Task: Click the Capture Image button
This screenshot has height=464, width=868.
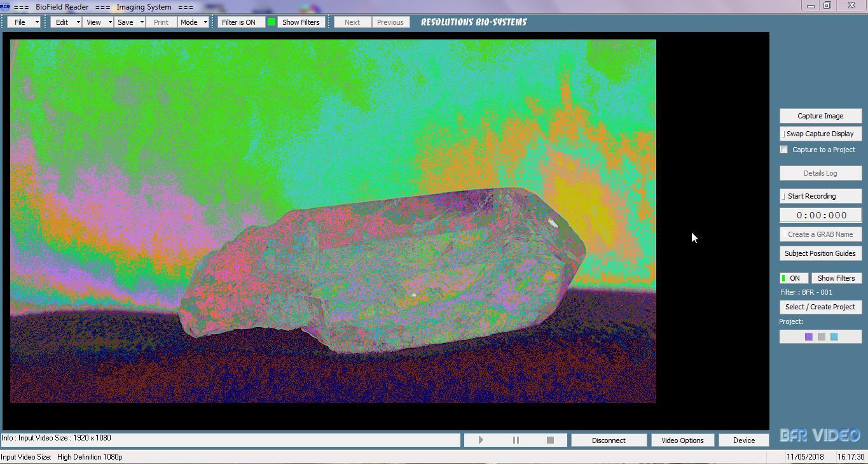Action: [820, 116]
